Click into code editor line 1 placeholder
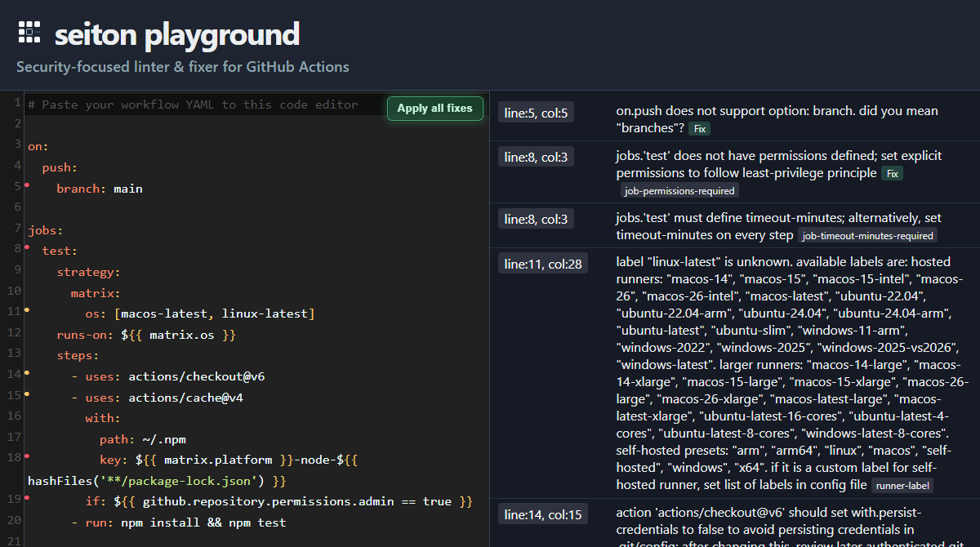The width and height of the screenshot is (980, 547). 193,105
